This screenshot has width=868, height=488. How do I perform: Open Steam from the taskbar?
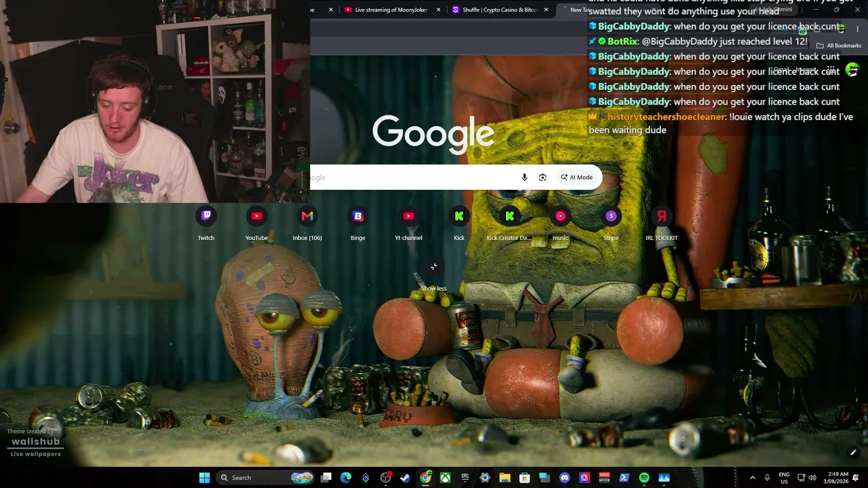pyautogui.click(x=406, y=478)
